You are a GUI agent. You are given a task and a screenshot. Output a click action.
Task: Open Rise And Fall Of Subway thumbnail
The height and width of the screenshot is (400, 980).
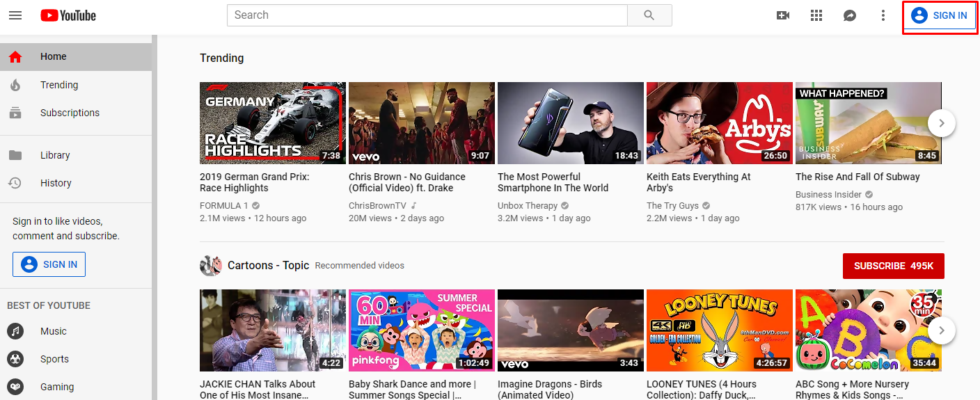pos(869,123)
